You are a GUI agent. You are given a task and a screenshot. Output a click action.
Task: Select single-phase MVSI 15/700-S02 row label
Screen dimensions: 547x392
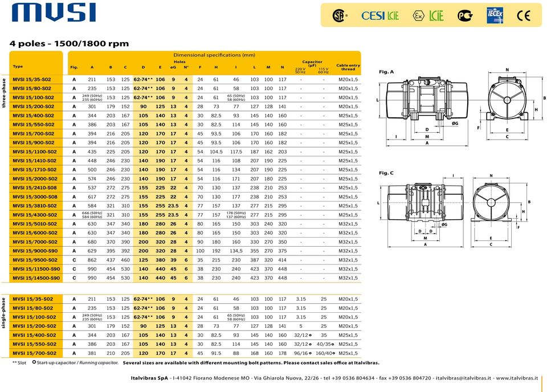pos(34,353)
